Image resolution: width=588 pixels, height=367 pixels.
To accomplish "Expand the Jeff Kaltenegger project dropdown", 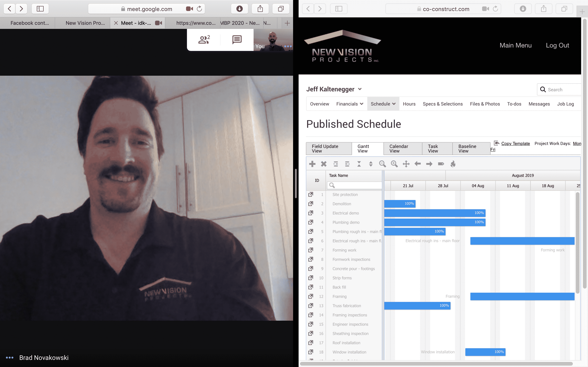I will coord(360,89).
